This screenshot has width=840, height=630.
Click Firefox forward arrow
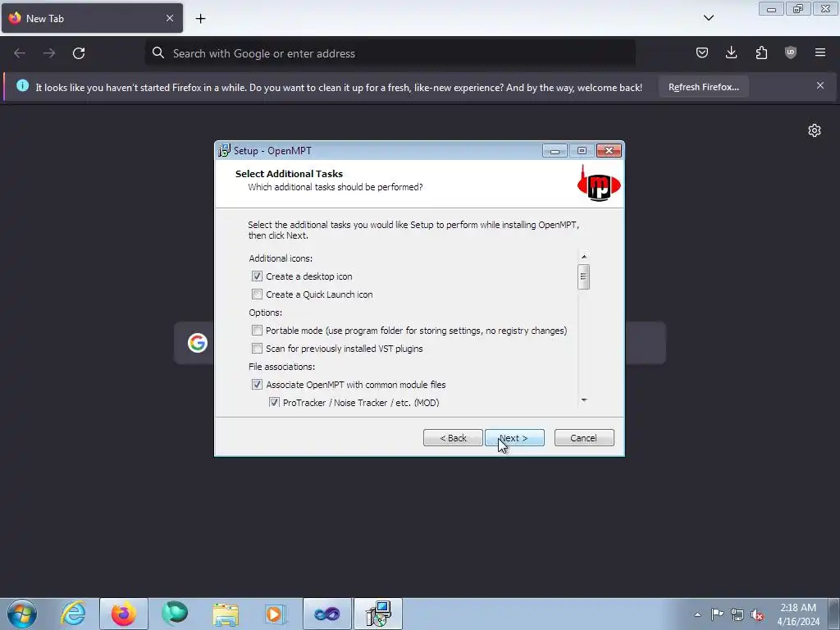click(x=48, y=53)
